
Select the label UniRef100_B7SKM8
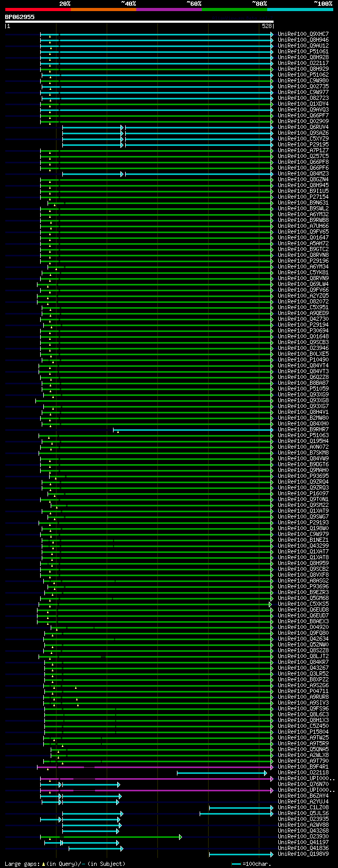click(303, 453)
